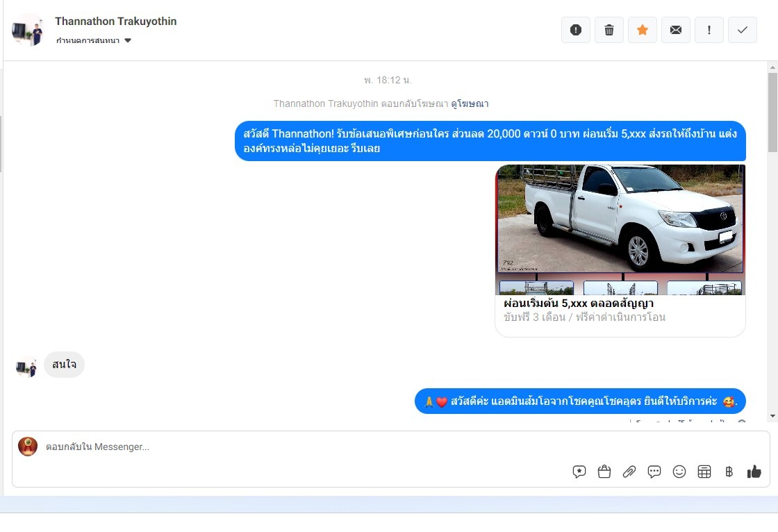778x532 pixels.
Task: Mark conversation as spam with octagon icon
Action: [x=575, y=30]
